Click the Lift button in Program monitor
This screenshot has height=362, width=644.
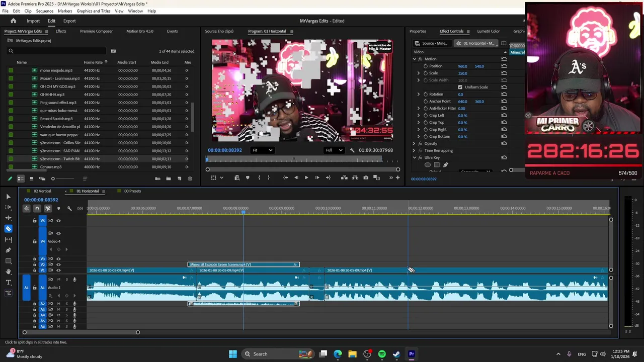tap(344, 177)
